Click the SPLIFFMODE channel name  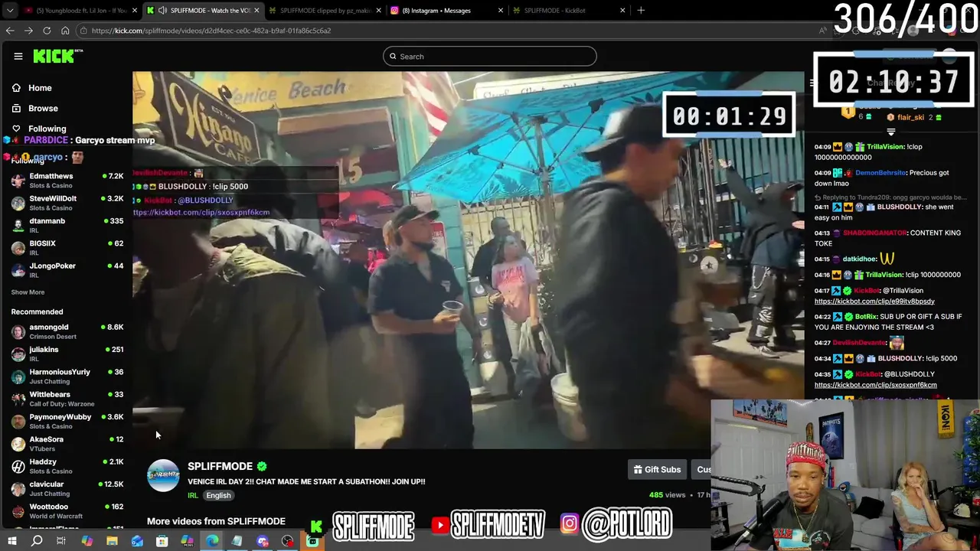220,466
